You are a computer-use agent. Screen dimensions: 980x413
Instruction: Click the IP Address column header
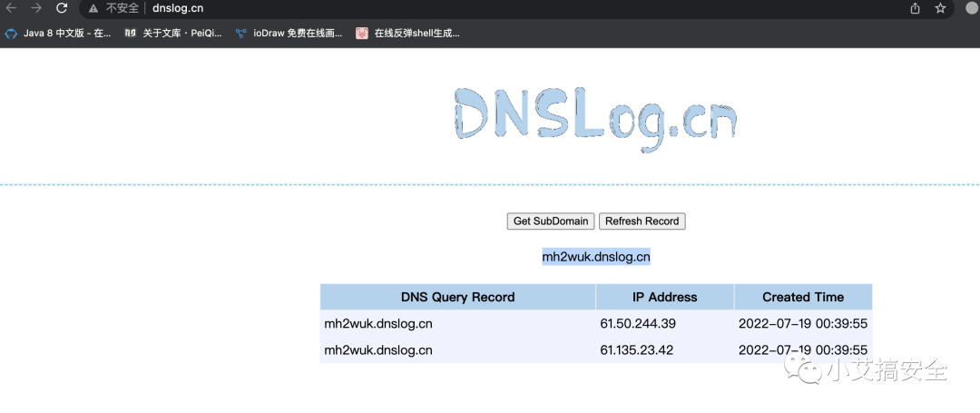pyautogui.click(x=665, y=298)
